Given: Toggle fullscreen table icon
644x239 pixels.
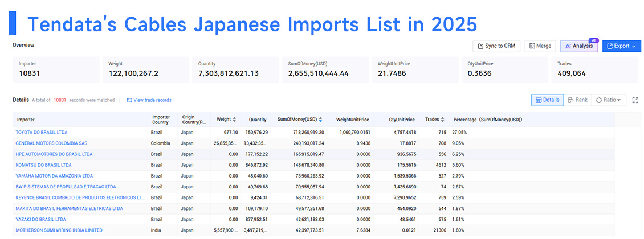Looking at the screenshot, I should click(635, 100).
